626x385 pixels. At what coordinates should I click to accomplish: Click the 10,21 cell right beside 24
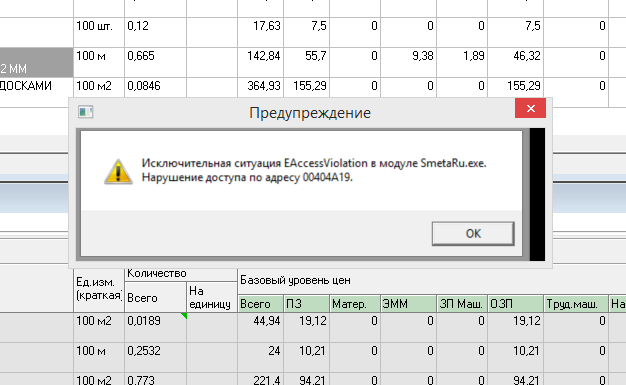(306, 357)
